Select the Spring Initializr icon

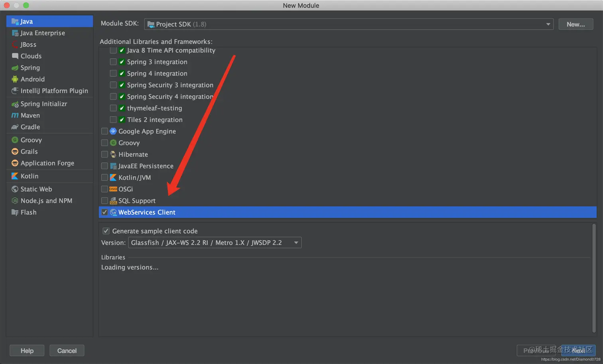pyautogui.click(x=15, y=104)
